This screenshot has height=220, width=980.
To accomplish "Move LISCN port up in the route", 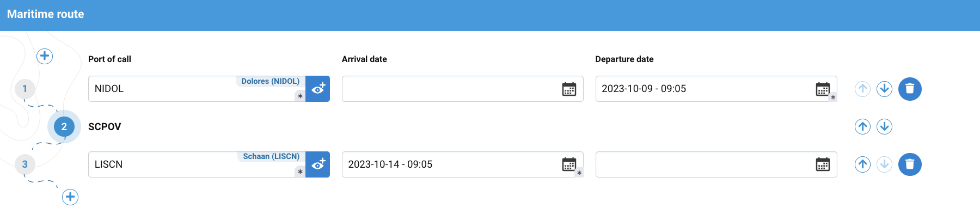I will (x=862, y=164).
